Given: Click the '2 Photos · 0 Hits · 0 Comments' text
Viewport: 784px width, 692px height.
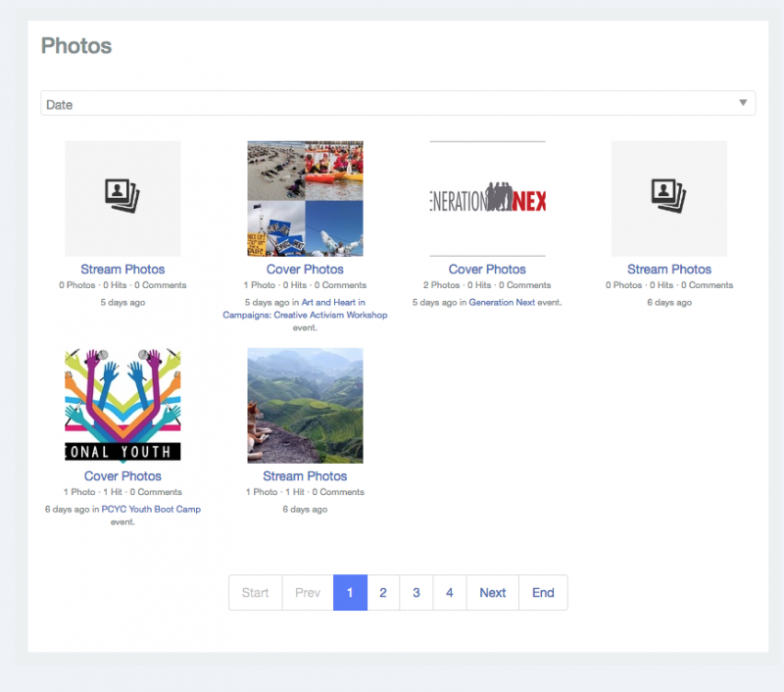Looking at the screenshot, I should point(487,285).
